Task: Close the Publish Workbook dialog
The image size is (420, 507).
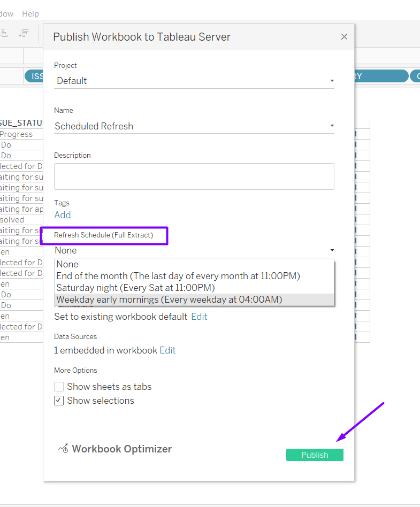Action: pos(344,36)
